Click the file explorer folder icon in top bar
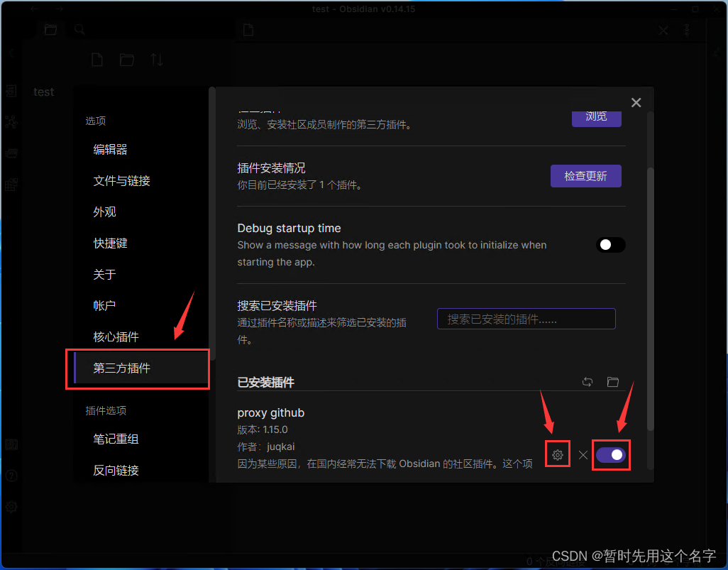Viewport: 728px width, 570px height. [50, 30]
